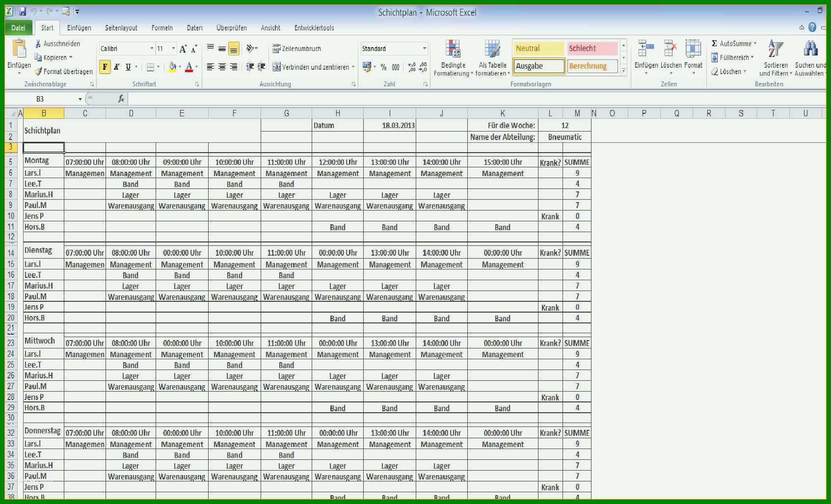Click the Kopieren copy icon

tap(38, 57)
